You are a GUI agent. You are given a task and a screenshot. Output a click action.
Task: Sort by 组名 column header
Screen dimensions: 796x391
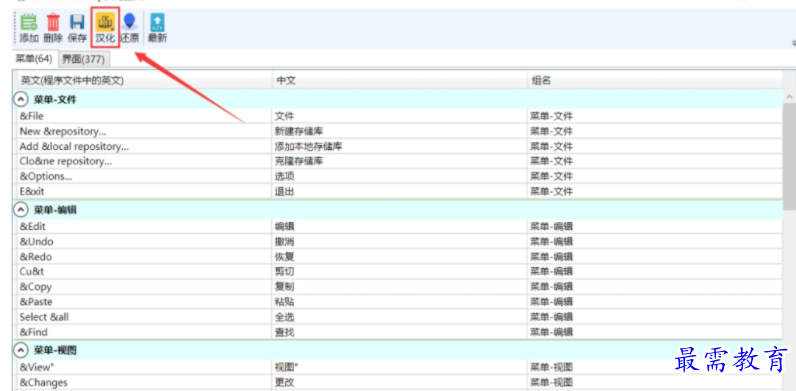click(x=655, y=80)
